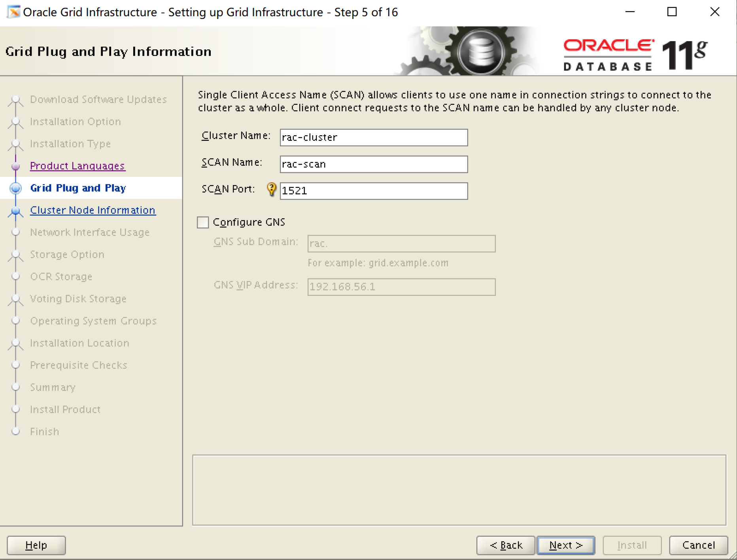Click the 'For example: grid.example.com' hint text

pyautogui.click(x=378, y=263)
